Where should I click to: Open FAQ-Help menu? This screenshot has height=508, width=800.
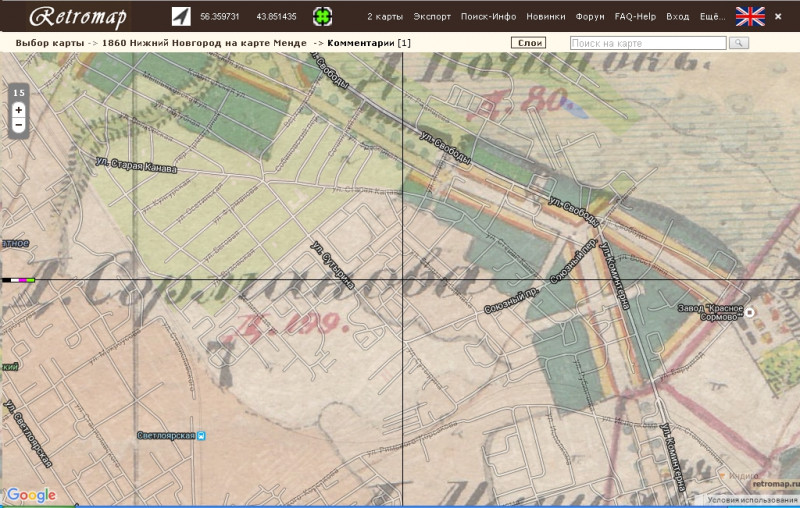coord(635,16)
